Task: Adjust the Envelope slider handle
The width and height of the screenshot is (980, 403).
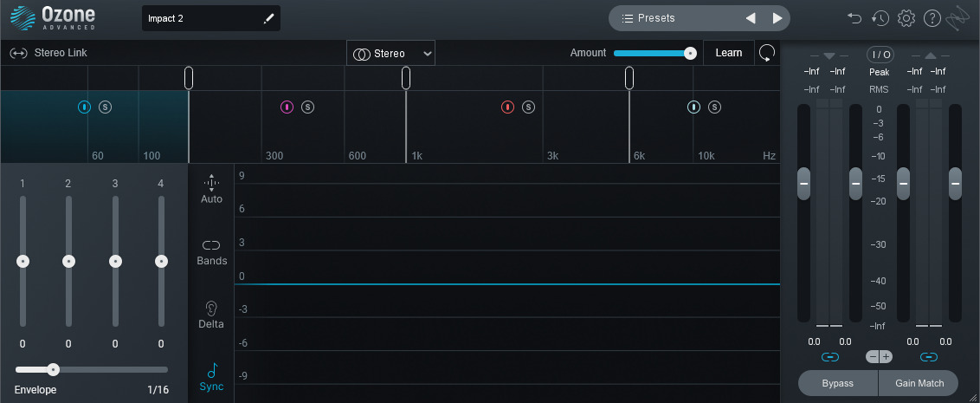Action: [53, 370]
